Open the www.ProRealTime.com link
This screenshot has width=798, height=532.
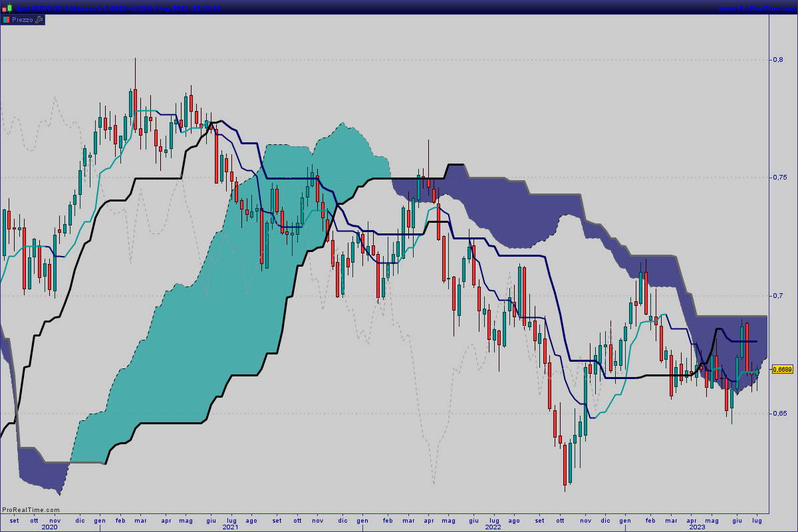[757, 8]
